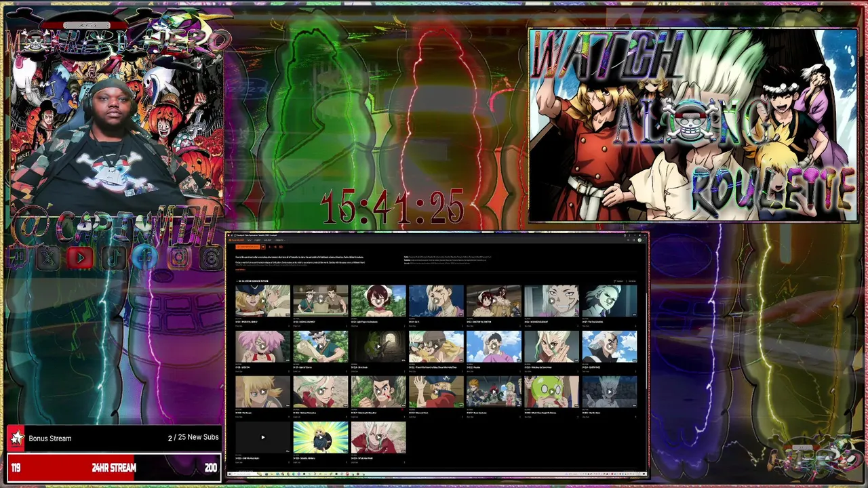Screen dimensions: 868x488
Task: Open first episode thumbnail with captain hat character
Action: pos(262,301)
